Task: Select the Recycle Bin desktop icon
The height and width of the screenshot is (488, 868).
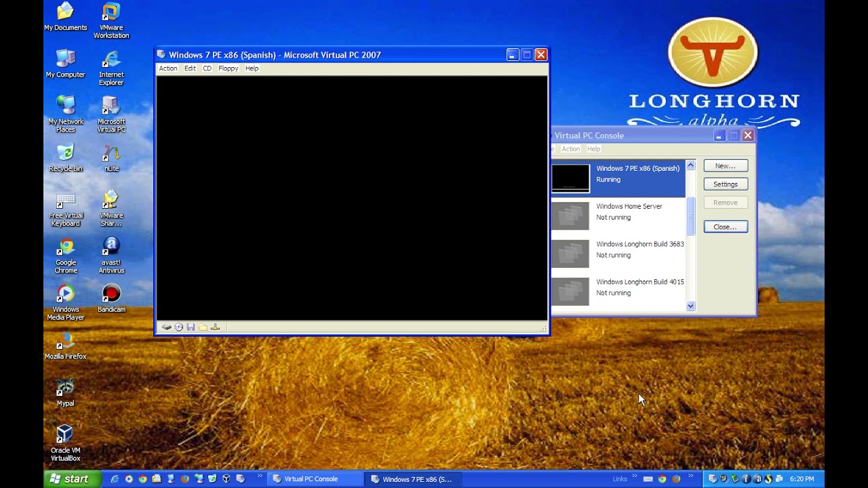Action: point(65,158)
